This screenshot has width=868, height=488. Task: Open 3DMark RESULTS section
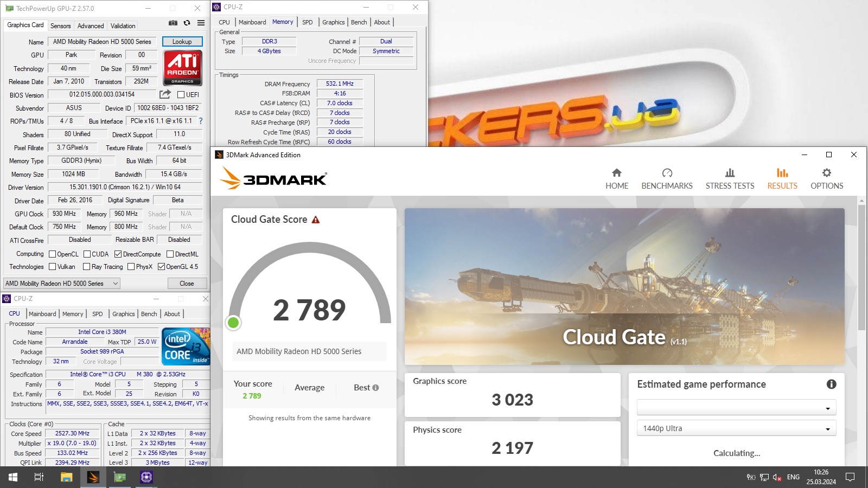(782, 178)
